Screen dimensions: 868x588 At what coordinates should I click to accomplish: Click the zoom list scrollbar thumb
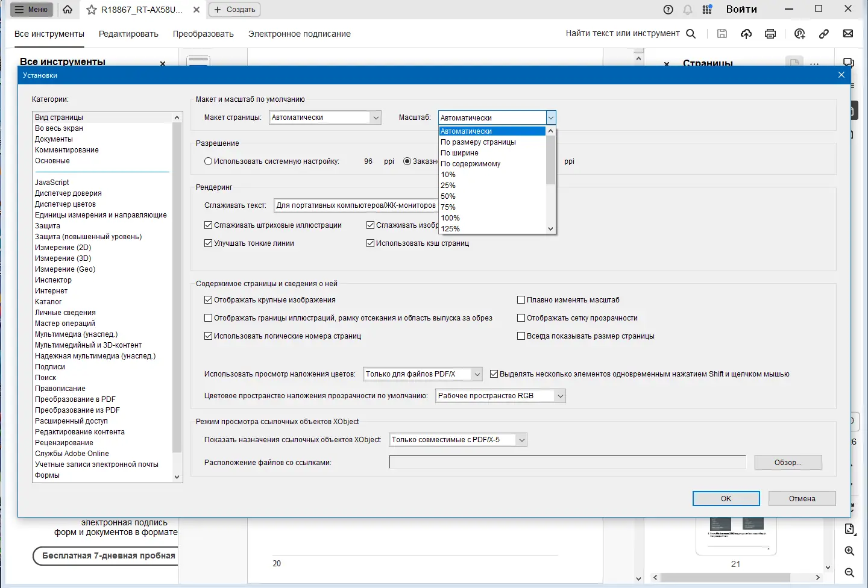point(550,160)
